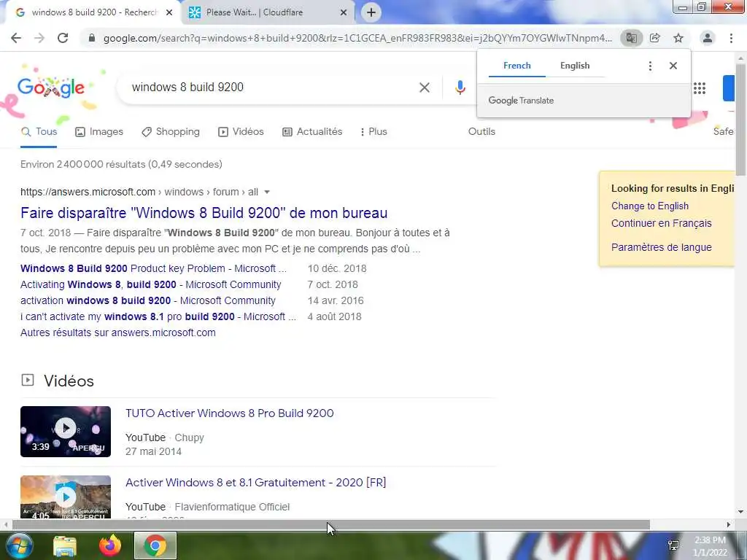Click scrollbar right arrow at bottom

729,525
